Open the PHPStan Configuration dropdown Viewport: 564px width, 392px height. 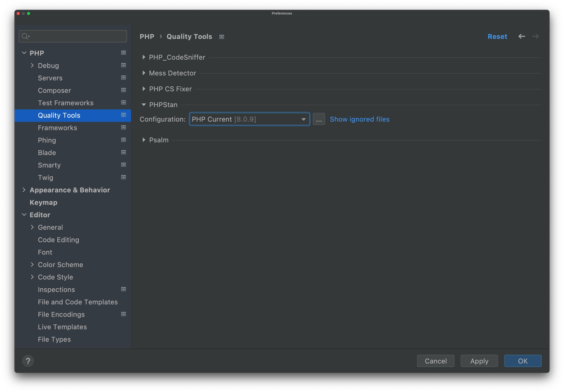click(250, 119)
